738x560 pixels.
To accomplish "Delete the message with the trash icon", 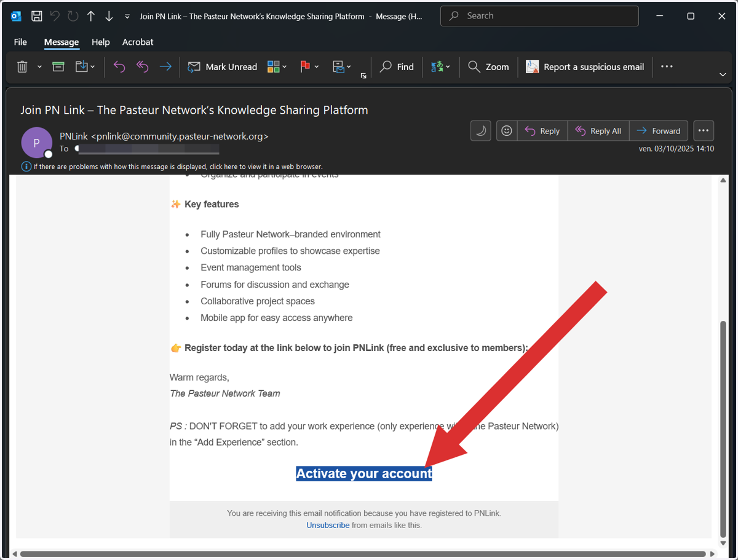I will coord(22,67).
